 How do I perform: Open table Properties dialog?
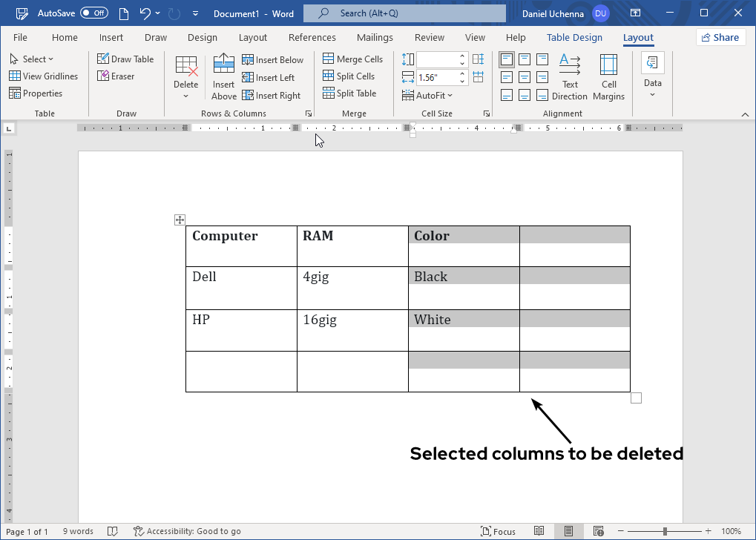[x=36, y=93]
